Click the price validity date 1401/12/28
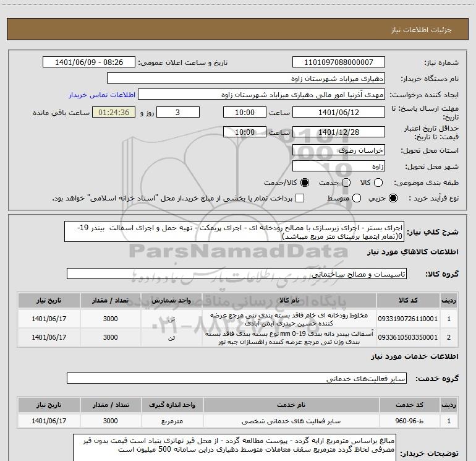The image size is (476, 461). click(339, 132)
